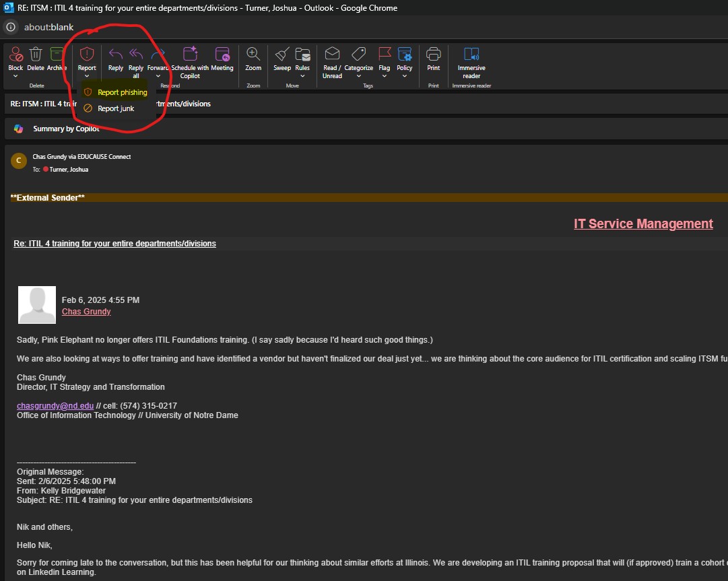
Task: Click the site information icon in address bar
Action: (11, 27)
